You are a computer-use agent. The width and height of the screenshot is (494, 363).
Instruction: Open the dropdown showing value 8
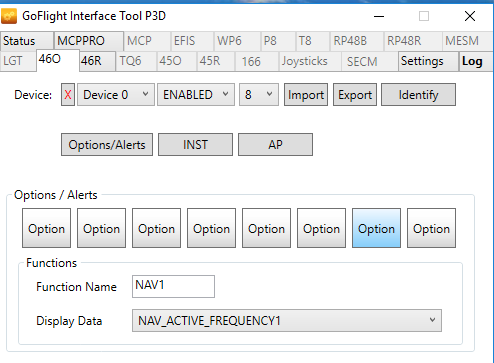click(x=259, y=95)
